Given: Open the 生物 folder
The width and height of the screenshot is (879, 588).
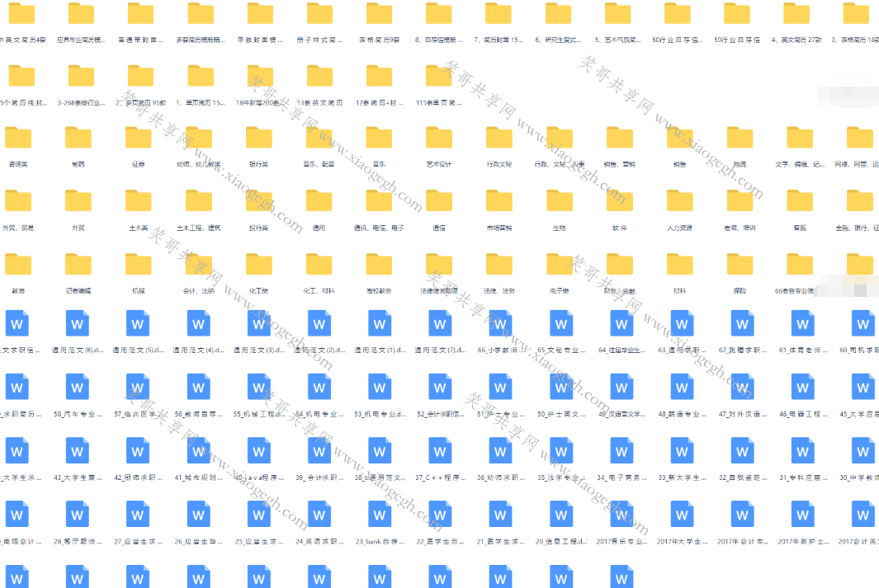Looking at the screenshot, I should tap(560, 201).
